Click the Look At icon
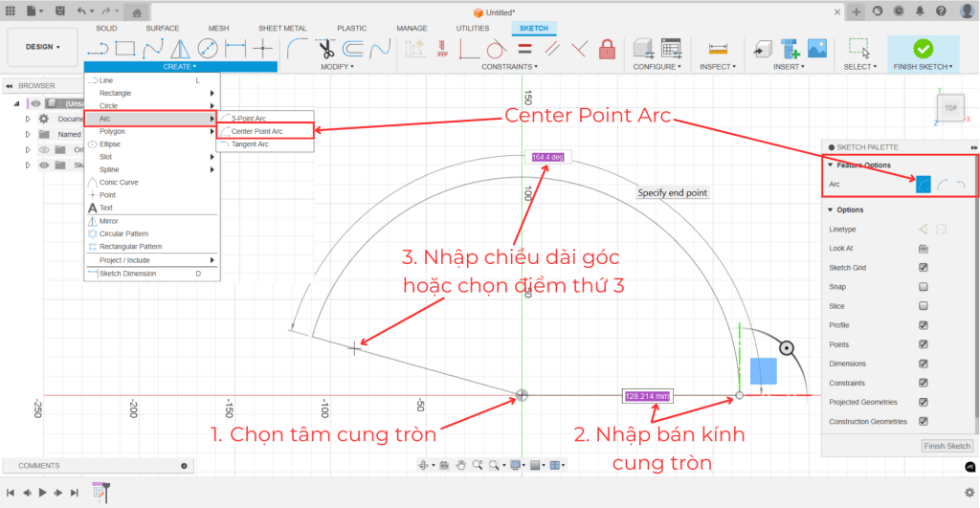The image size is (980, 508). click(x=924, y=248)
